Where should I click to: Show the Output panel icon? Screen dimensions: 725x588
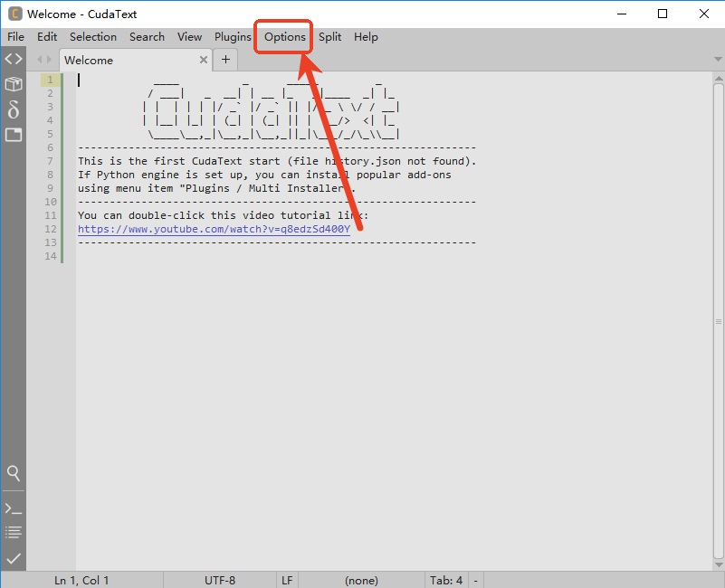coord(14,532)
